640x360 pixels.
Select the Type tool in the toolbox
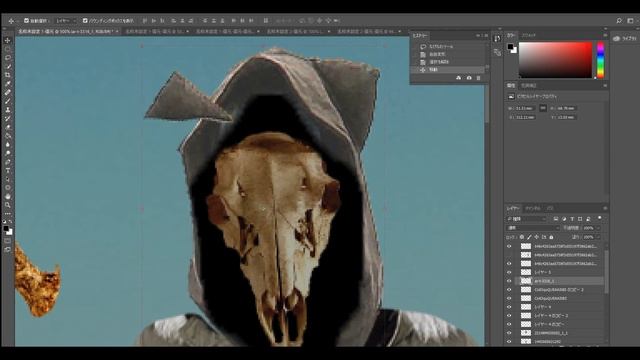tap(8, 170)
